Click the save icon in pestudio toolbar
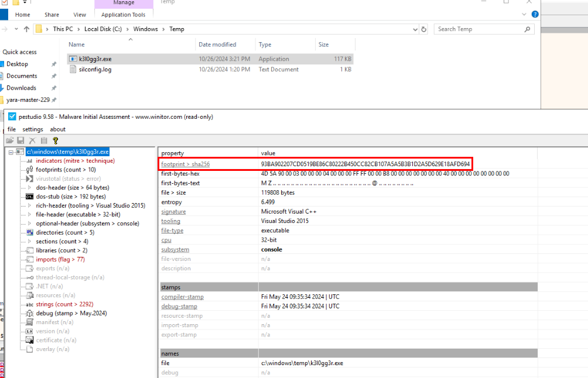 20,140
